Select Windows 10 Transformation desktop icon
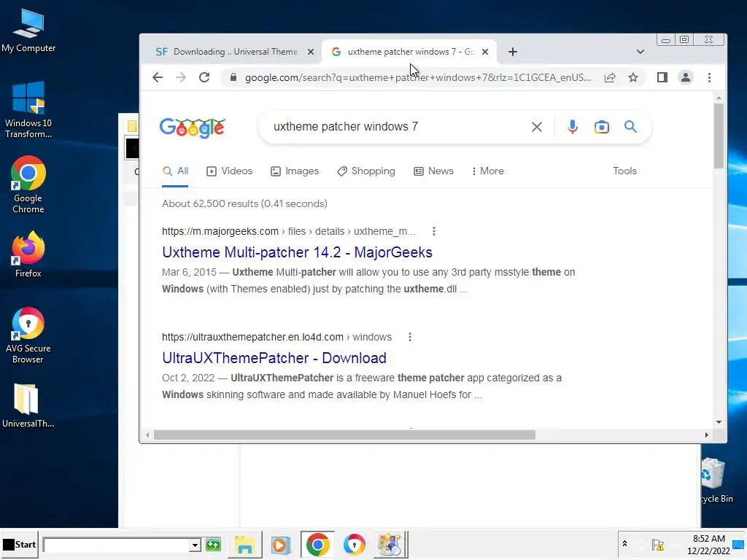 click(x=28, y=110)
